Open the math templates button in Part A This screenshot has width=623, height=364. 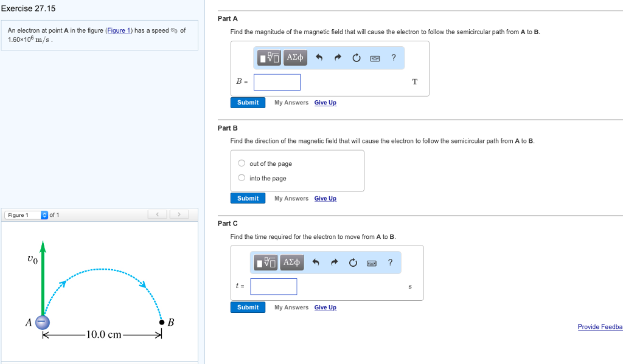tap(270, 58)
